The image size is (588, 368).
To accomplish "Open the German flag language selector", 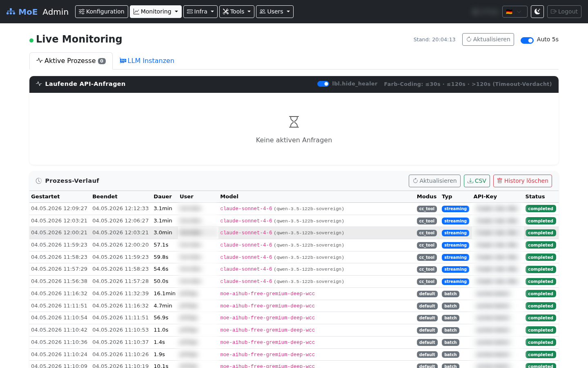I will coord(514,11).
